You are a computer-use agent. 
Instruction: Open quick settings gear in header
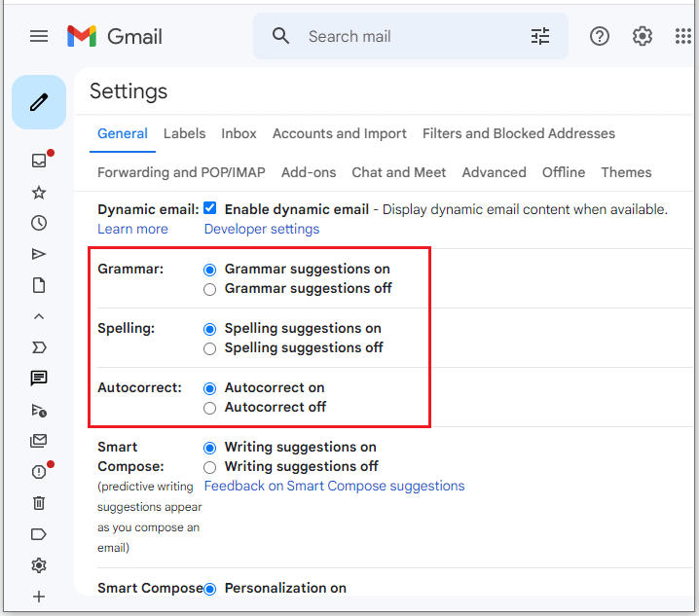click(642, 36)
